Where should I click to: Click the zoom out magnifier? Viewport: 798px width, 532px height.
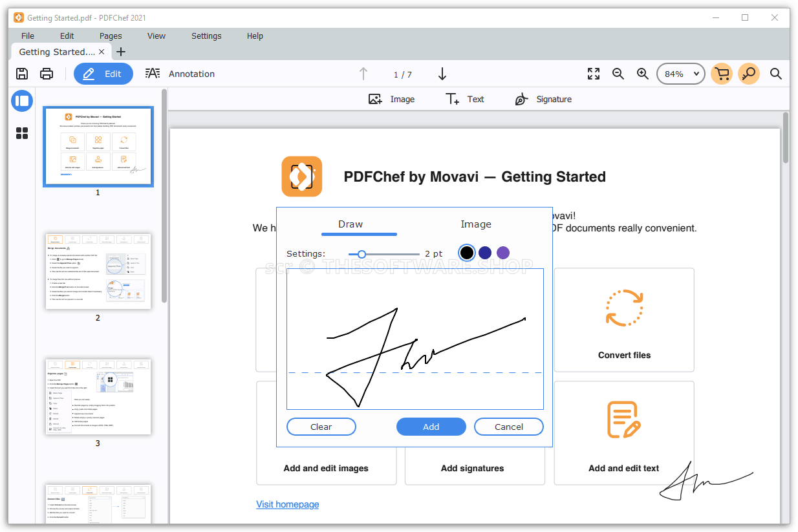(x=618, y=74)
